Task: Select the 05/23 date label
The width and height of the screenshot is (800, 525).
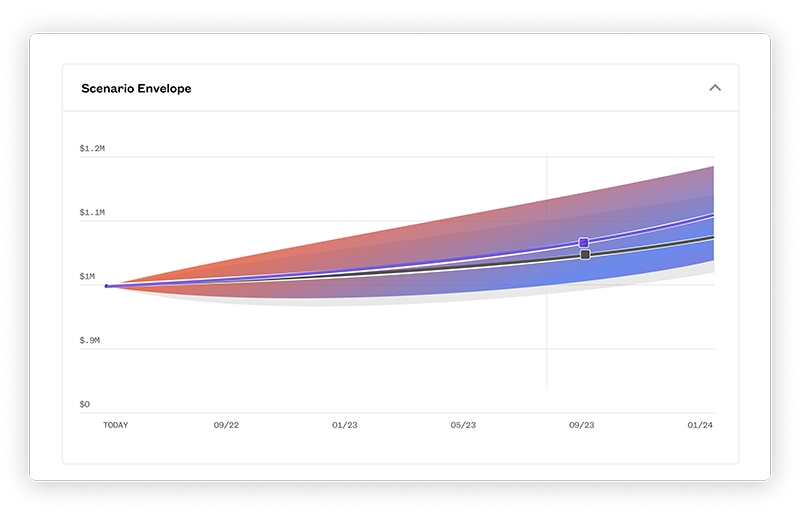Action: coord(463,425)
